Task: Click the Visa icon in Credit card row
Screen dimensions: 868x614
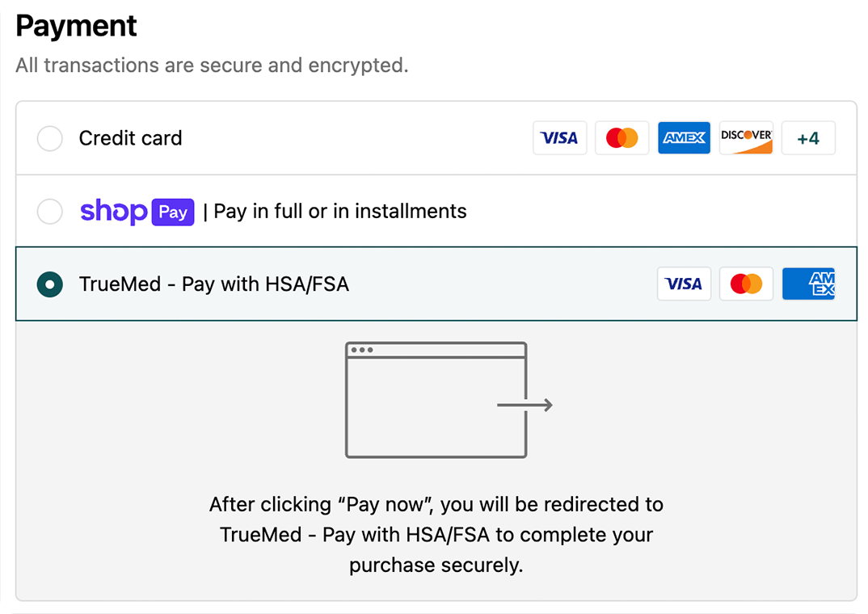Action: [x=559, y=138]
